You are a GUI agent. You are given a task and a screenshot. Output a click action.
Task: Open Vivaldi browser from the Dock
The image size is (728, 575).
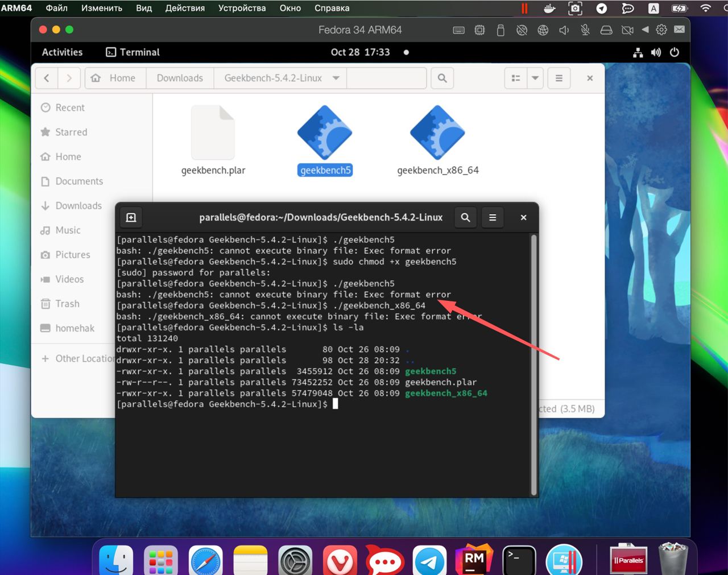pyautogui.click(x=340, y=561)
